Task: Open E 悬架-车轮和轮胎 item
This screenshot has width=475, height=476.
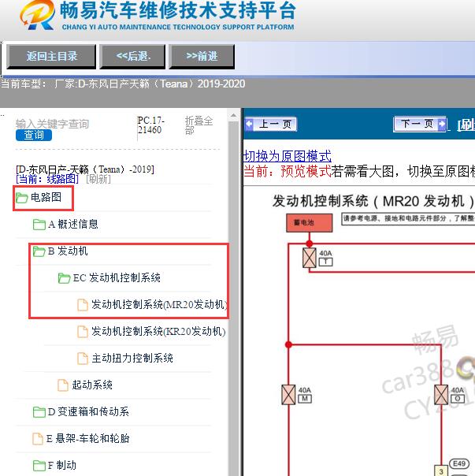Action: 88,438
